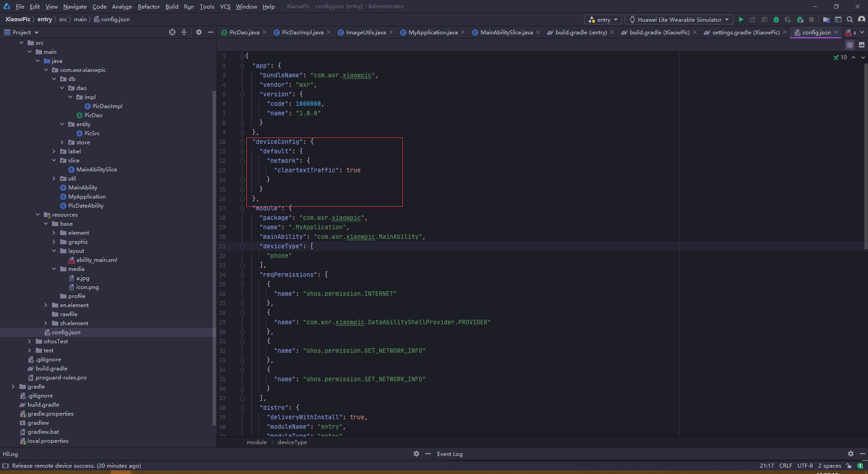This screenshot has height=474, width=868.
Task: Select PicDaoImpl in project tree
Action: point(107,106)
